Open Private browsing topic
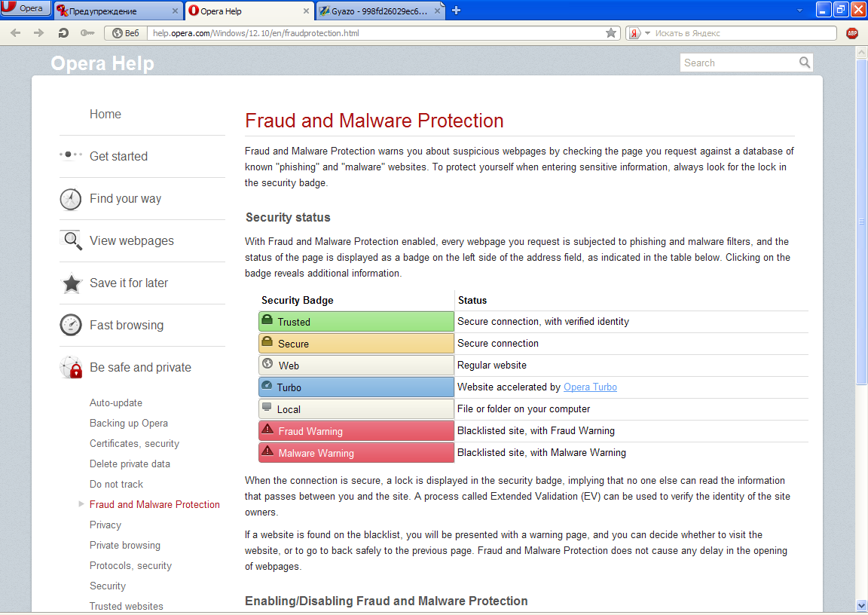Viewport: 868px width, 615px height. pyautogui.click(x=124, y=545)
